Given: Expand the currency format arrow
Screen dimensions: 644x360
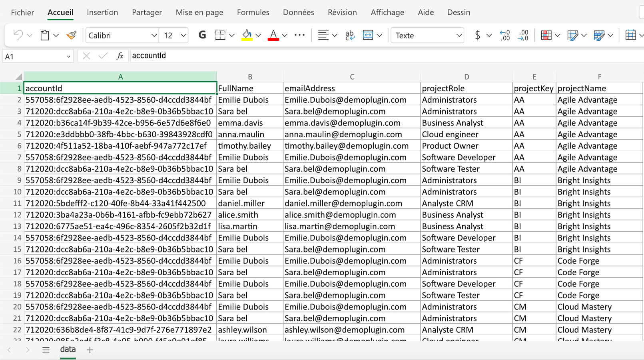Looking at the screenshot, I should pos(489,36).
